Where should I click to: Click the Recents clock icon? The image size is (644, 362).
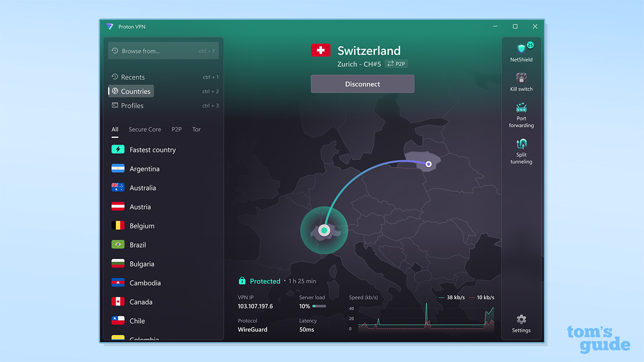(x=115, y=77)
